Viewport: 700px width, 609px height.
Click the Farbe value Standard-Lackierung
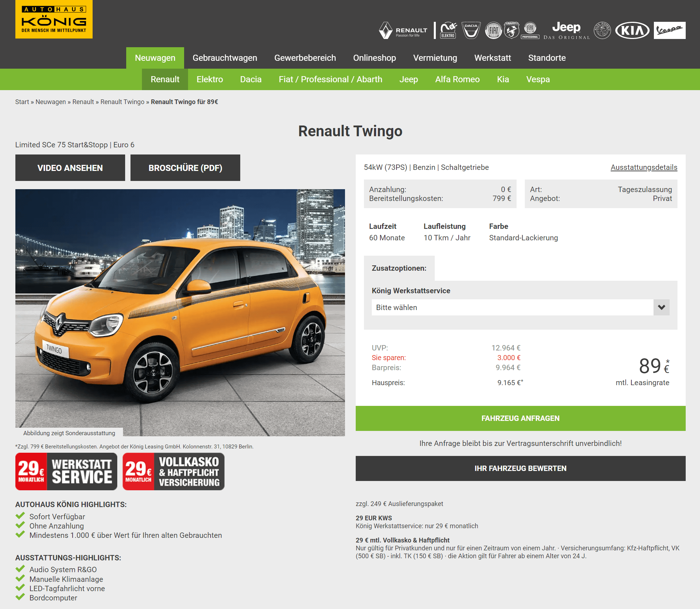(523, 238)
